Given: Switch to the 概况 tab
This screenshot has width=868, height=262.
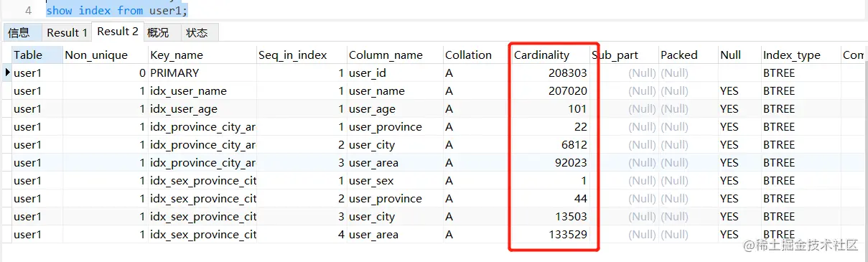Looking at the screenshot, I should tap(158, 32).
